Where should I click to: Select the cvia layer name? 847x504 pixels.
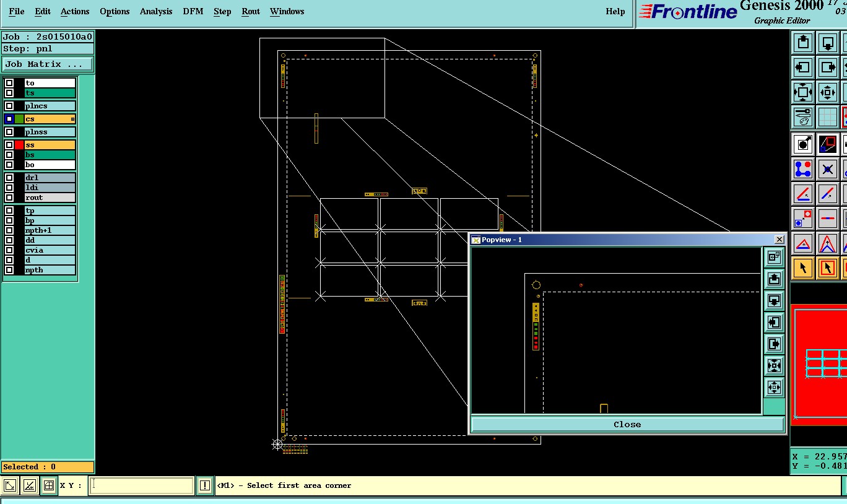50,250
